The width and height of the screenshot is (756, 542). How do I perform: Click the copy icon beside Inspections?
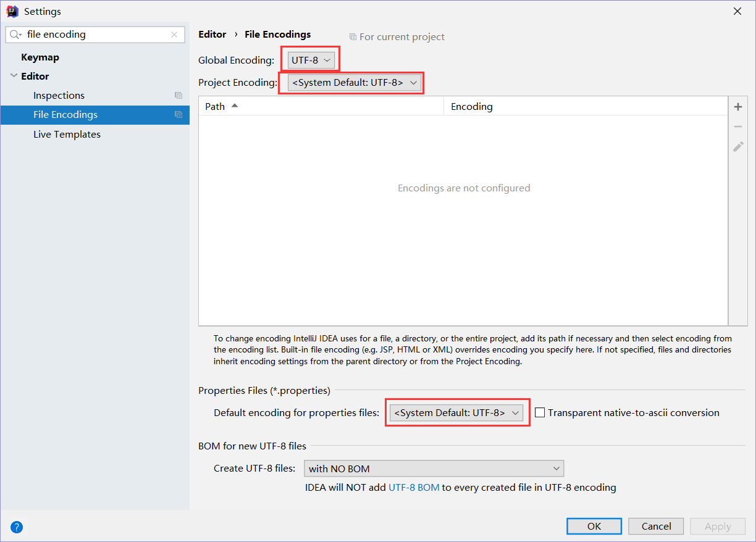point(178,96)
